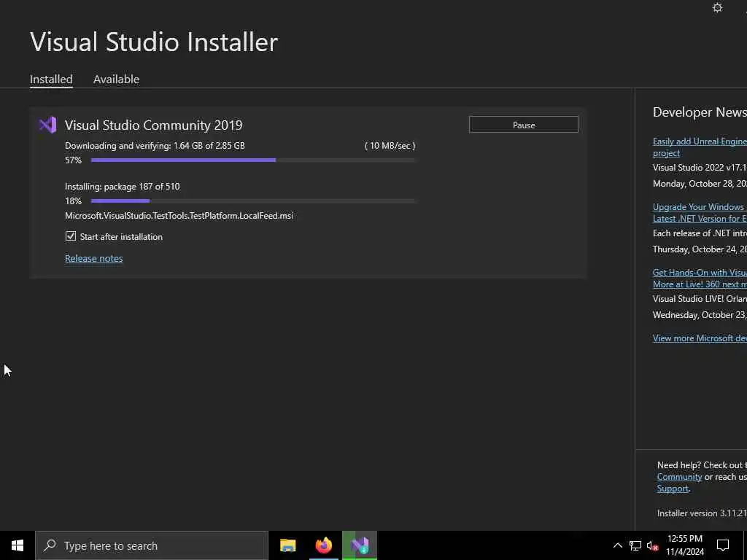Open the Community help link
The image size is (747, 560).
click(679, 477)
